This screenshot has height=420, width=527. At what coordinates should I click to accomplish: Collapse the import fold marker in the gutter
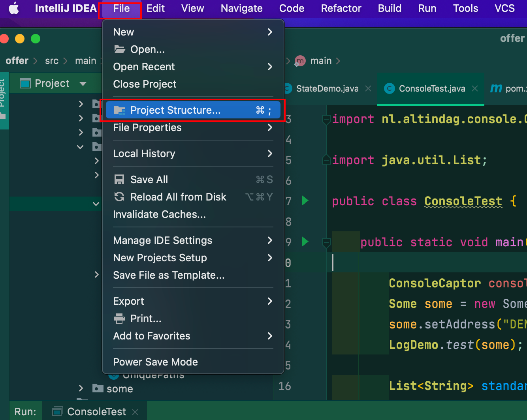click(326, 119)
